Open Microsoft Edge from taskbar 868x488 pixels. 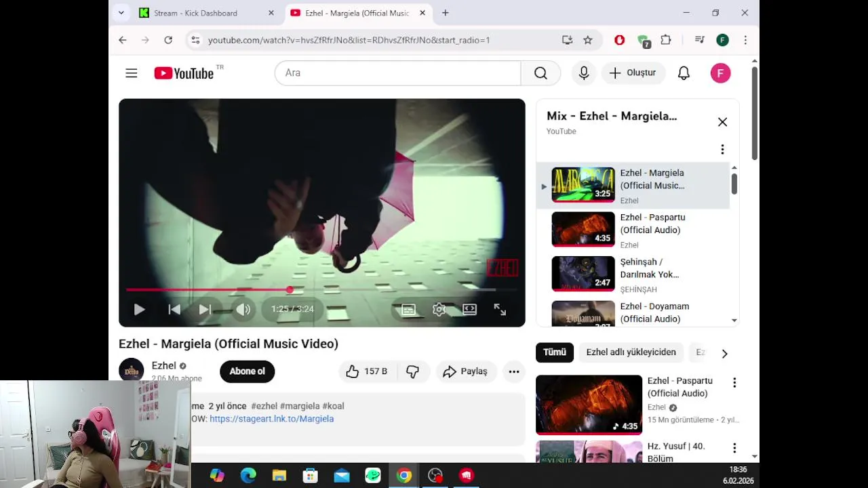pos(248,476)
